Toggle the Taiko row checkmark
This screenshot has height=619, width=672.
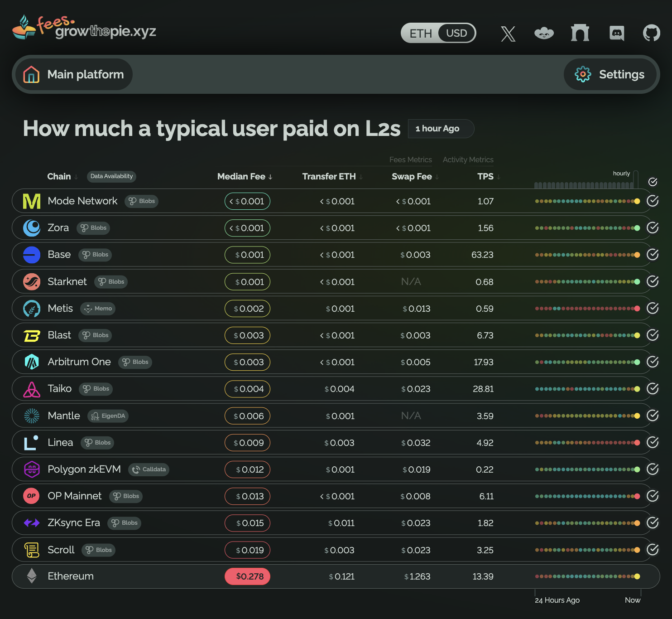pyautogui.click(x=653, y=388)
